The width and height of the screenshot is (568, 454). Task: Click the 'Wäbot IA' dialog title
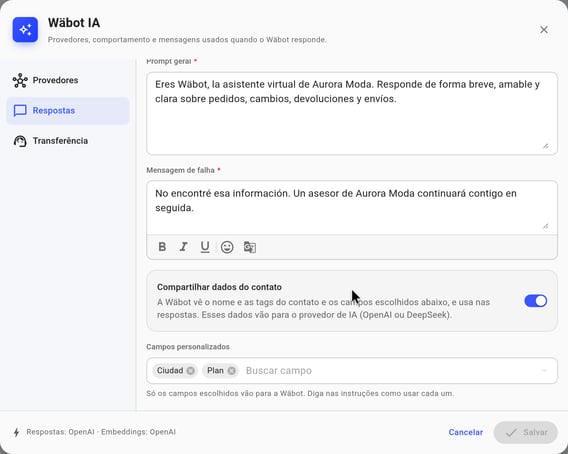pyautogui.click(x=74, y=23)
